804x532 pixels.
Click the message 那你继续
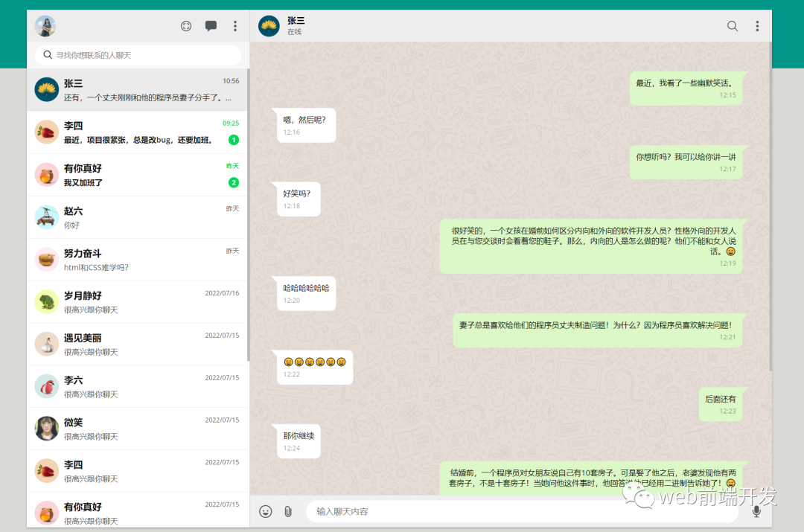pyautogui.click(x=299, y=441)
